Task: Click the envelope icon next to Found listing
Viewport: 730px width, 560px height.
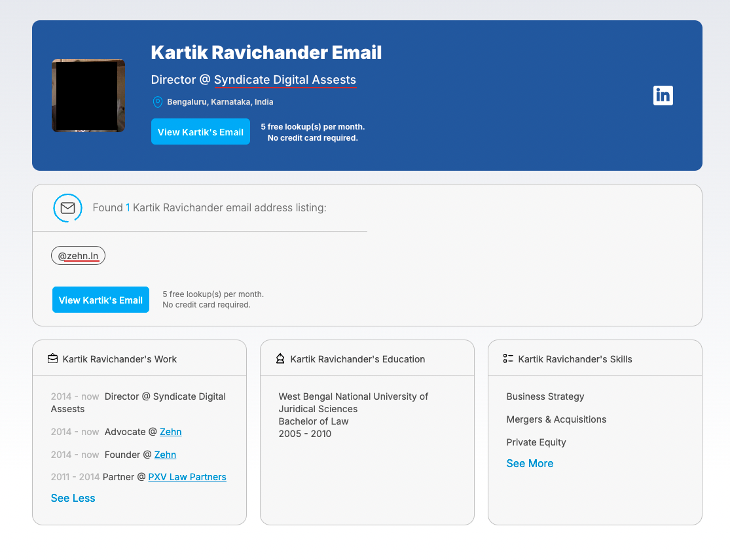Action: [x=67, y=208]
